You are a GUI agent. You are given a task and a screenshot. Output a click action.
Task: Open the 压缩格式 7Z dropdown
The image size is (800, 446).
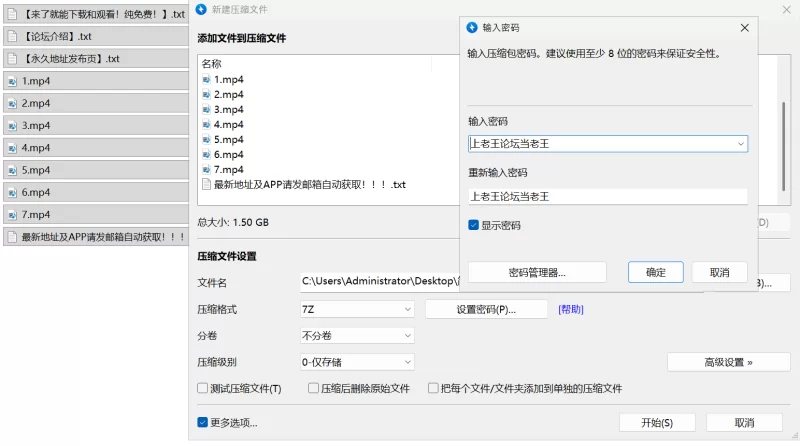click(x=357, y=309)
